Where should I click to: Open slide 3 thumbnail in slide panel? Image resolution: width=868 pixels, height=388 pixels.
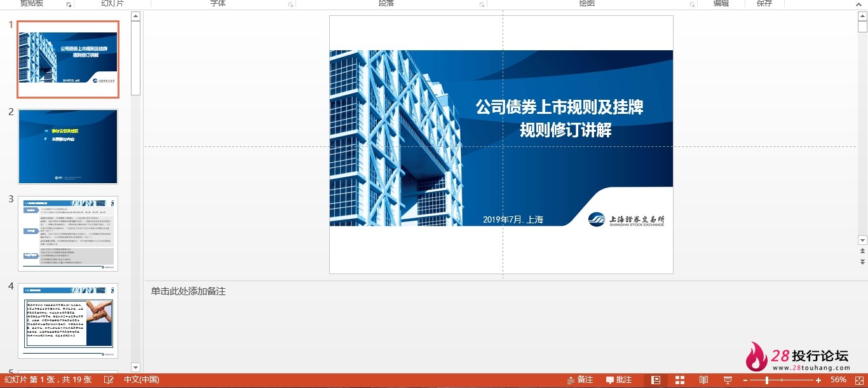coord(68,233)
